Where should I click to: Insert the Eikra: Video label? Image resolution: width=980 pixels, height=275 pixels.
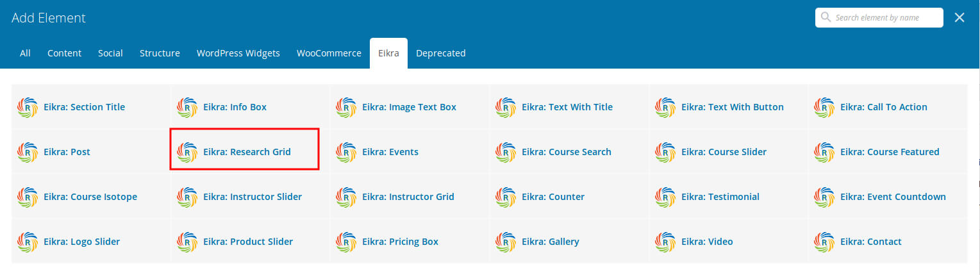pyautogui.click(x=707, y=242)
